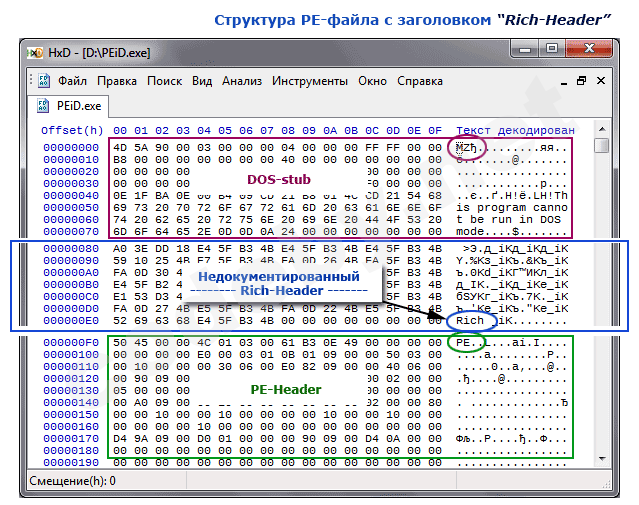Open the Вид menu
The width and height of the screenshot is (639, 505).
click(202, 81)
